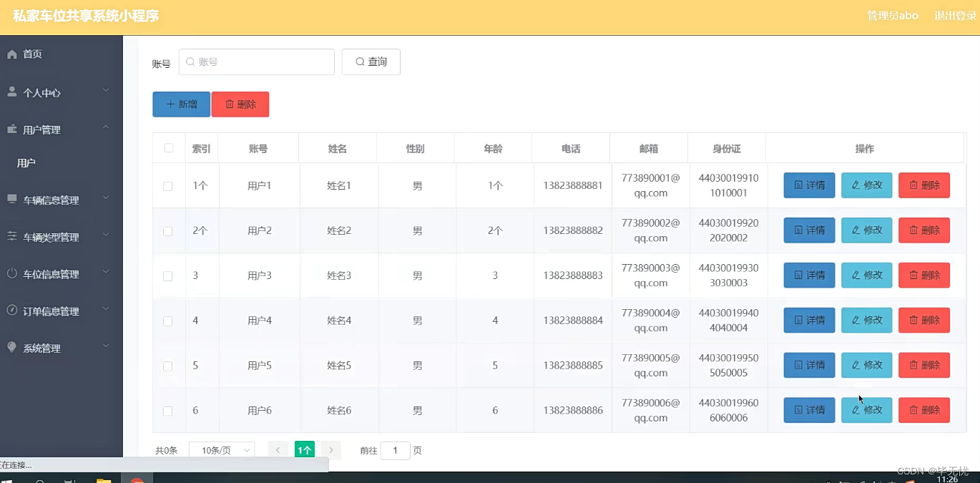Open 详情 for 用户6

pos(809,411)
